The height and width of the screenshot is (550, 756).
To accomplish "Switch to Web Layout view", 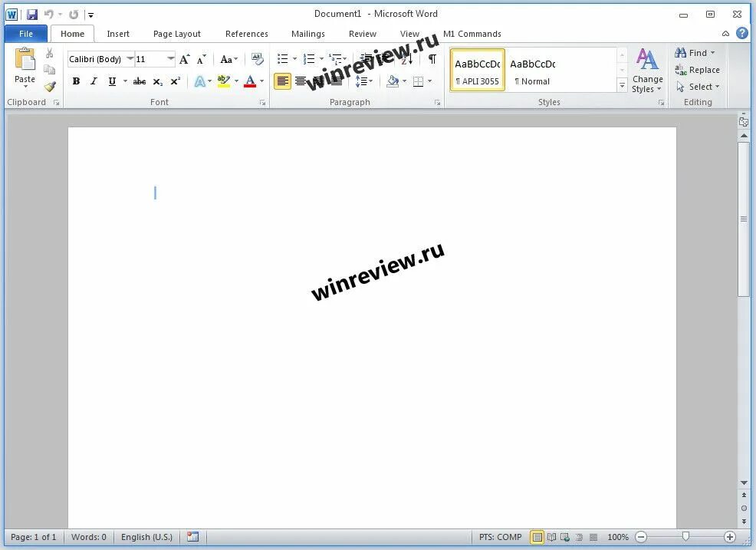I will point(565,537).
